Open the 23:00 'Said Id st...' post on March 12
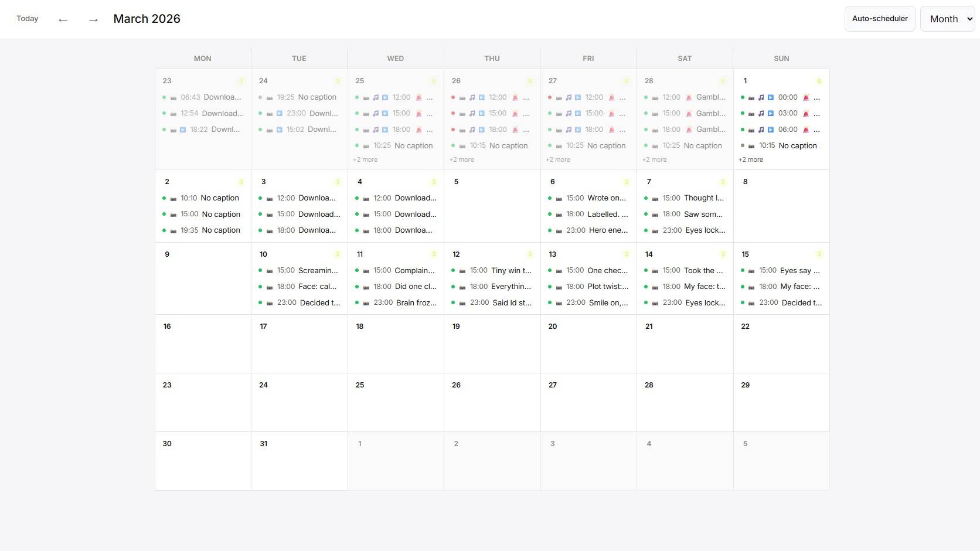This screenshot has width=980, height=551. click(492, 302)
